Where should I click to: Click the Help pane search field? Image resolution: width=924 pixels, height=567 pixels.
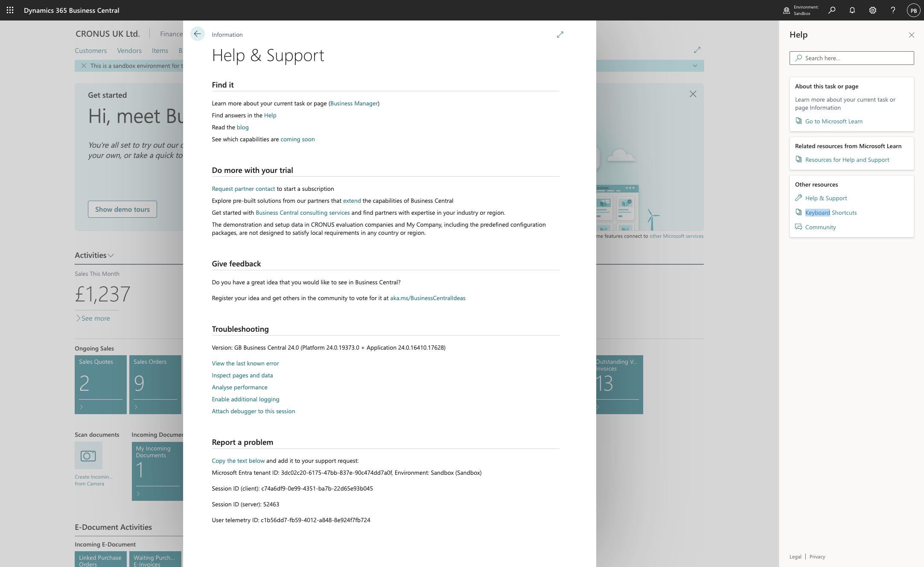coord(851,58)
